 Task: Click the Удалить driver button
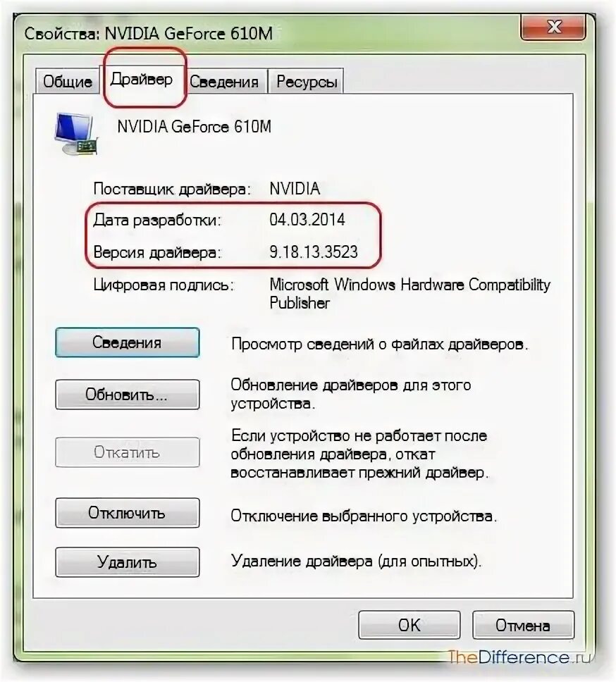pyautogui.click(x=127, y=562)
